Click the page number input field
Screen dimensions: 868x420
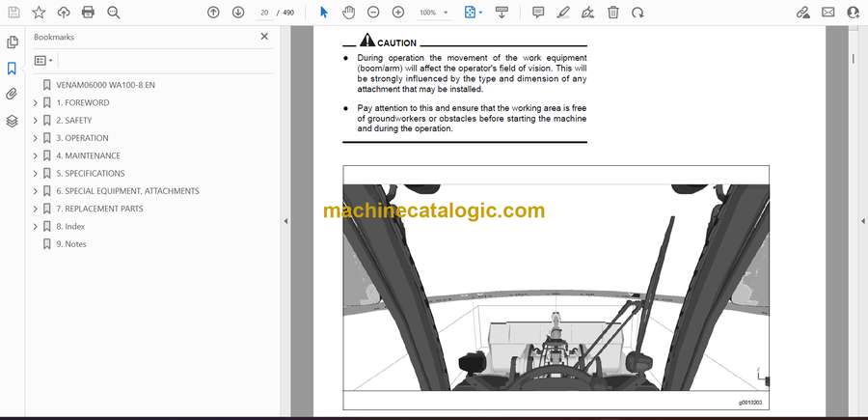coord(263,13)
